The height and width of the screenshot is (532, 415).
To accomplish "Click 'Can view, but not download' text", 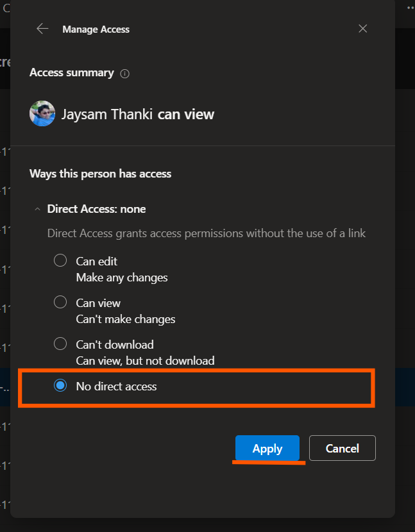I will coord(145,361).
